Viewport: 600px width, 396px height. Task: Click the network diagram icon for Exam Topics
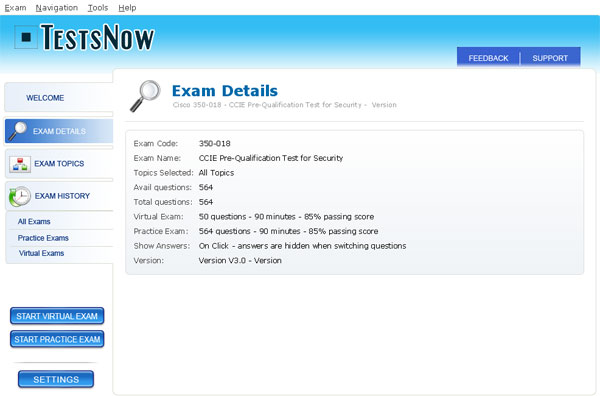click(20, 164)
